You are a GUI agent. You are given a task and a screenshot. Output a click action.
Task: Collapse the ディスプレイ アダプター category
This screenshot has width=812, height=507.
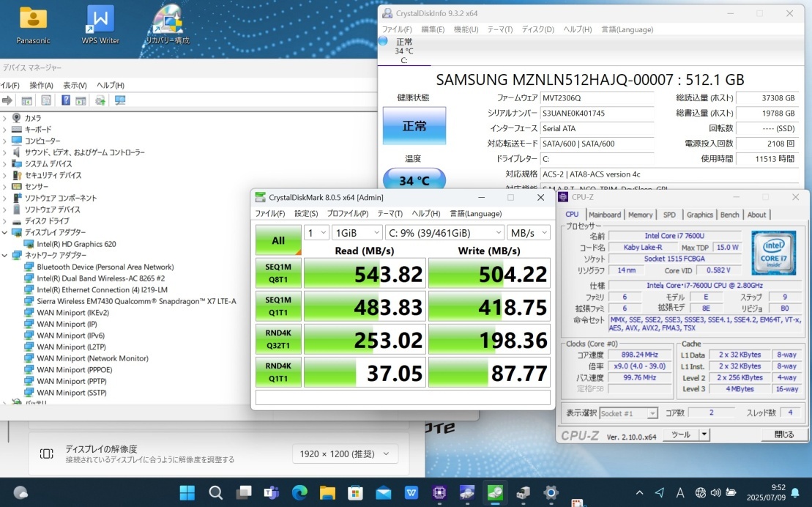[x=4, y=232]
